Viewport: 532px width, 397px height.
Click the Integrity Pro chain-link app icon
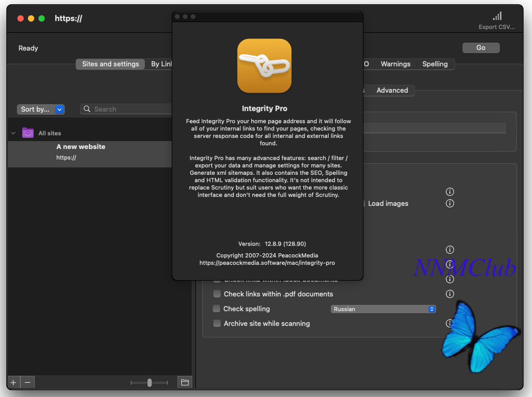(x=264, y=66)
